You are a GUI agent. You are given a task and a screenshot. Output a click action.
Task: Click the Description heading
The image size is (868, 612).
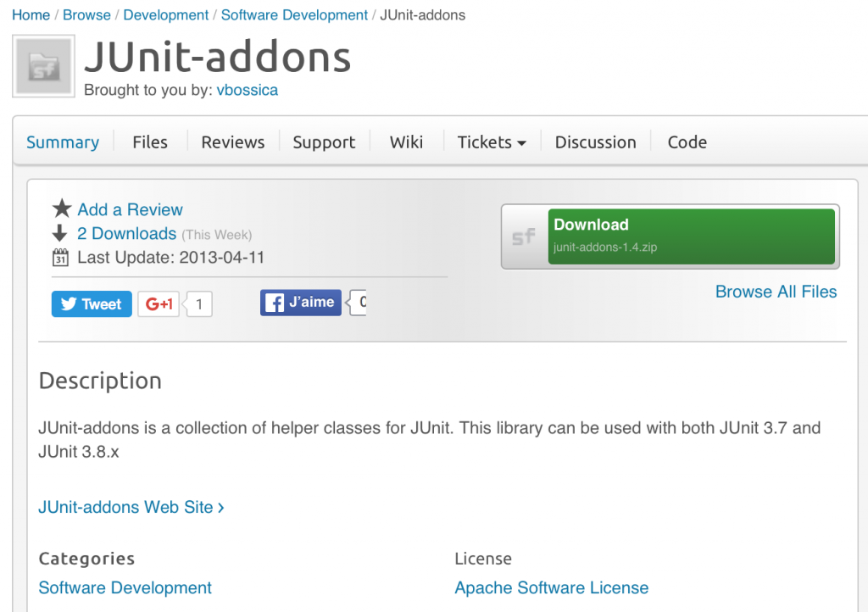coord(100,381)
